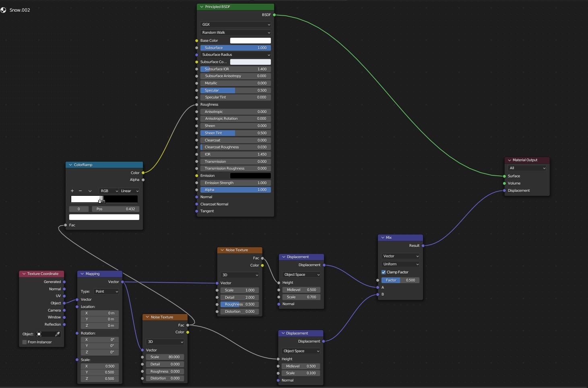Click the Subsurface IOR 1.400 slider

point(235,69)
